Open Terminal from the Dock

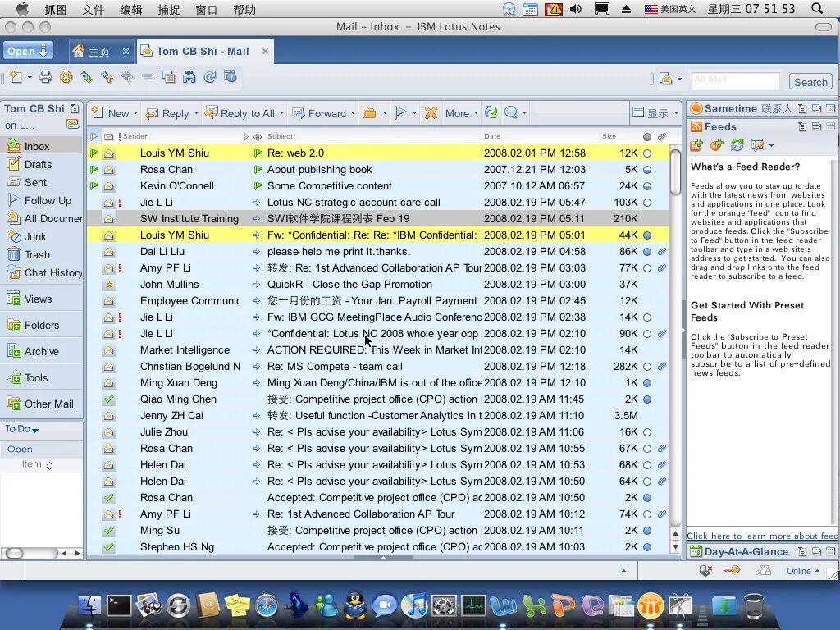118,606
